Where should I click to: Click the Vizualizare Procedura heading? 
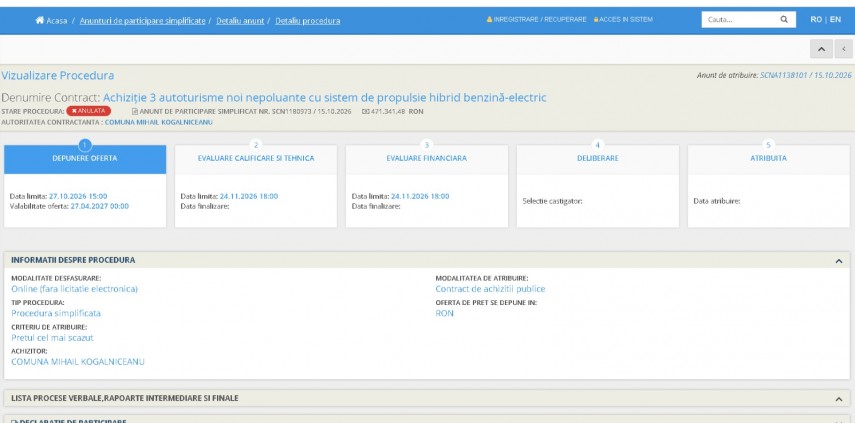pyautogui.click(x=58, y=75)
